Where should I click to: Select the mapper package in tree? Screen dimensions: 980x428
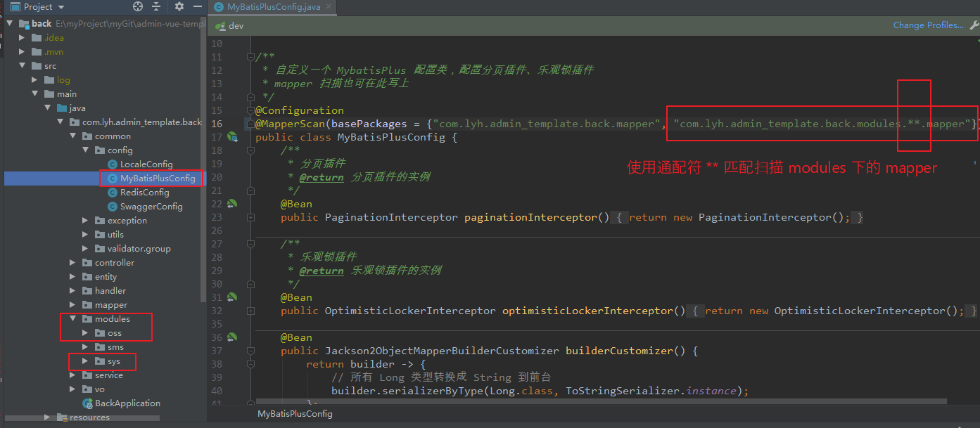[x=111, y=305]
